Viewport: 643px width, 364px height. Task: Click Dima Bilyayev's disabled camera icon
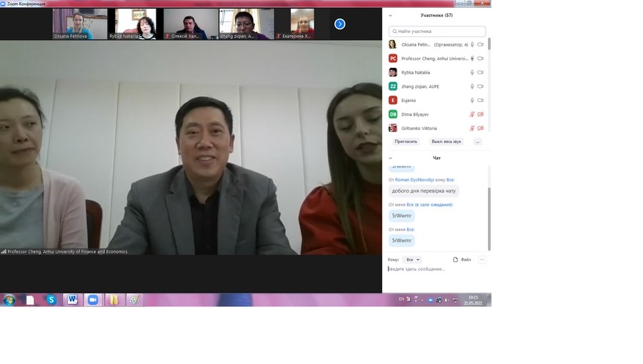coord(480,114)
